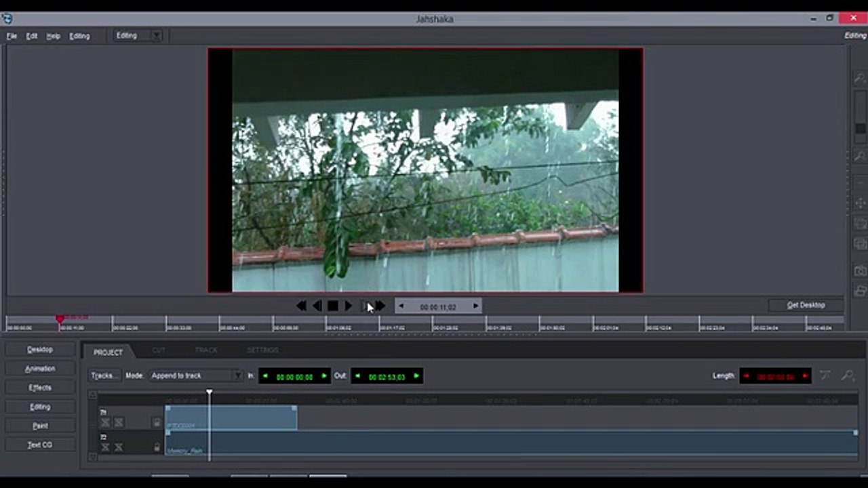Click the Tracks... button
The width and height of the screenshot is (868, 488).
pos(105,375)
